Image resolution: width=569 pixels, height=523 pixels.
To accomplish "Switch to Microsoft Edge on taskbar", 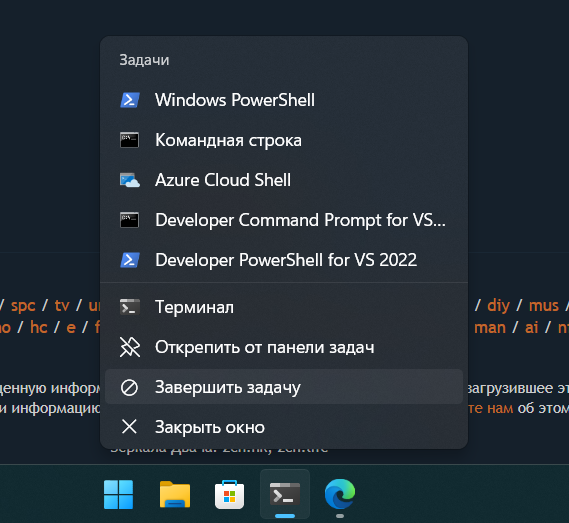I will 340,494.
